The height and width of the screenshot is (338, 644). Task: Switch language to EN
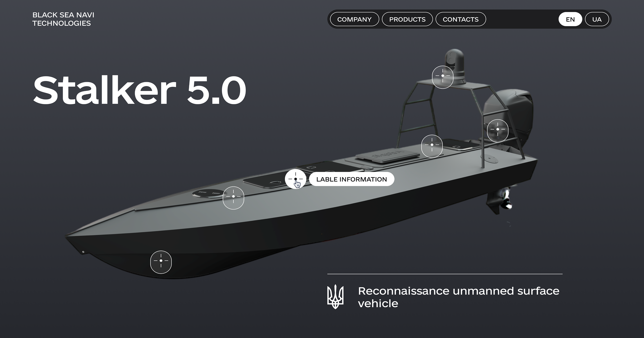coord(570,19)
